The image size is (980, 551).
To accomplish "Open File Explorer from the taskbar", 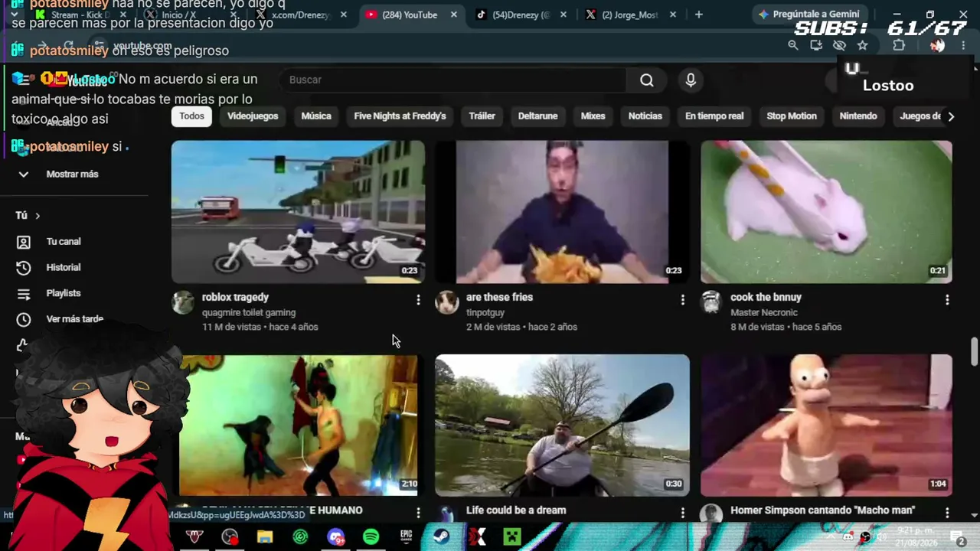I will tap(265, 537).
